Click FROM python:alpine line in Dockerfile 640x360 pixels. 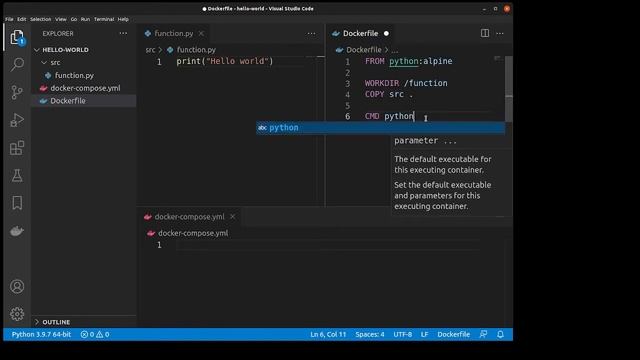point(409,61)
